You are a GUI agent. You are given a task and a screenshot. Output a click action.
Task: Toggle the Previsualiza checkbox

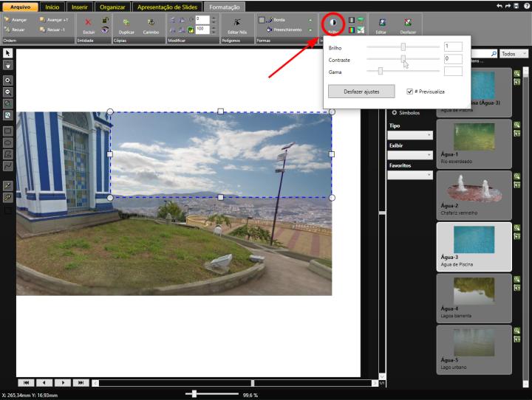click(x=409, y=92)
